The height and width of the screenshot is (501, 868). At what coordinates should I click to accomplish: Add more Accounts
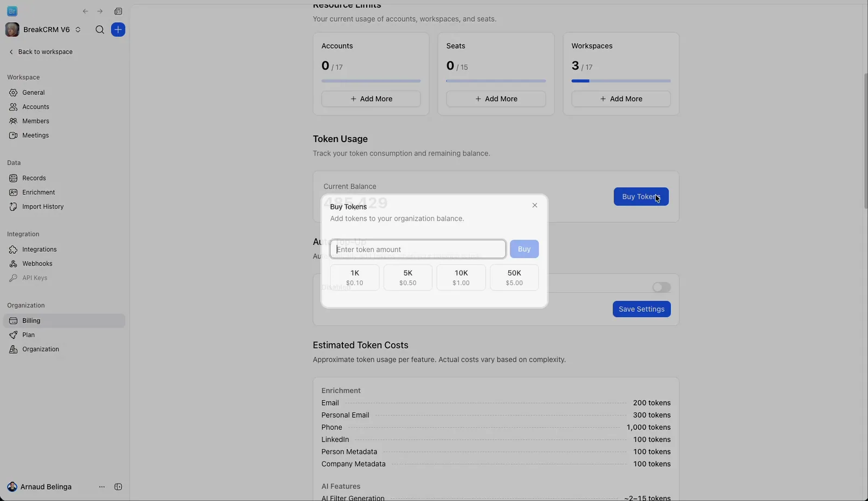371,99
